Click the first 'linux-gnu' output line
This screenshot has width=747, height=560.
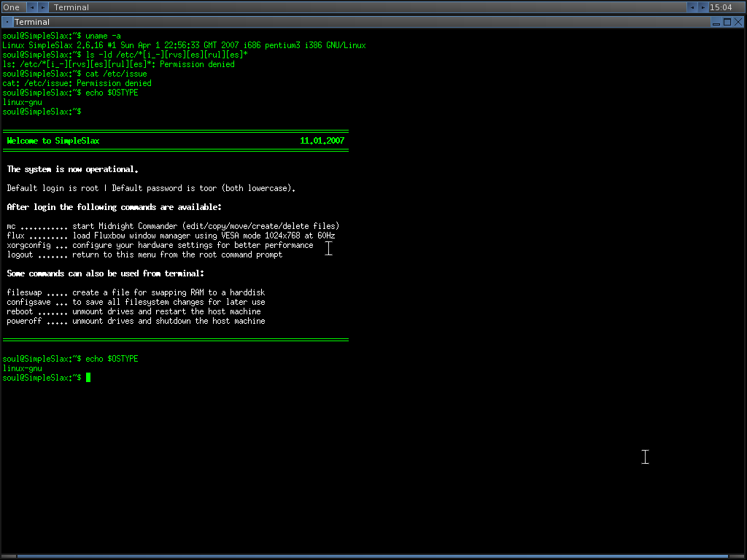23,102
